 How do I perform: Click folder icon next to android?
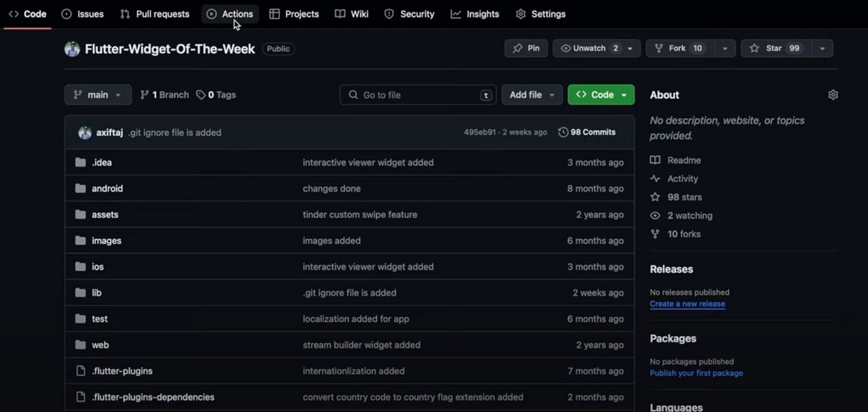pyautogui.click(x=81, y=188)
